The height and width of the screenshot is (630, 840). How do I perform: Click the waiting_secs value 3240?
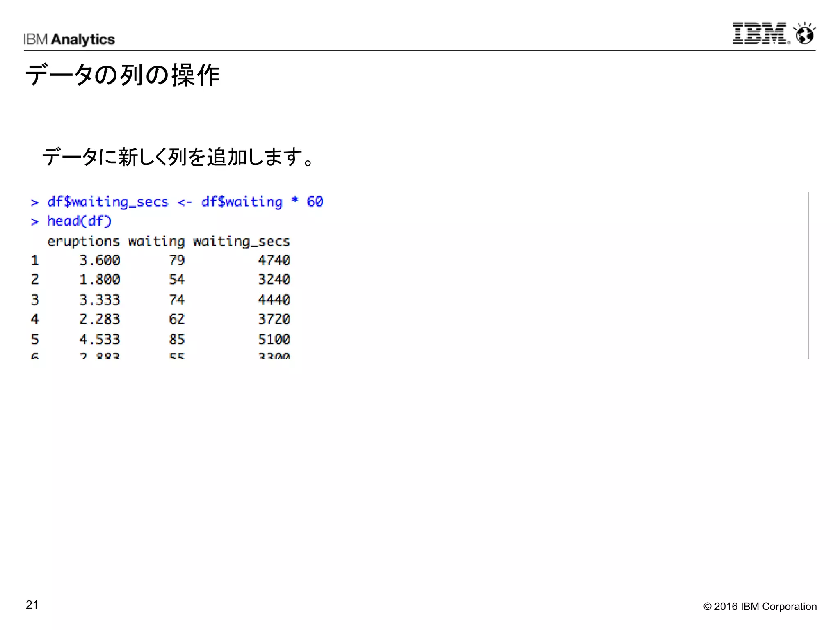(x=274, y=280)
